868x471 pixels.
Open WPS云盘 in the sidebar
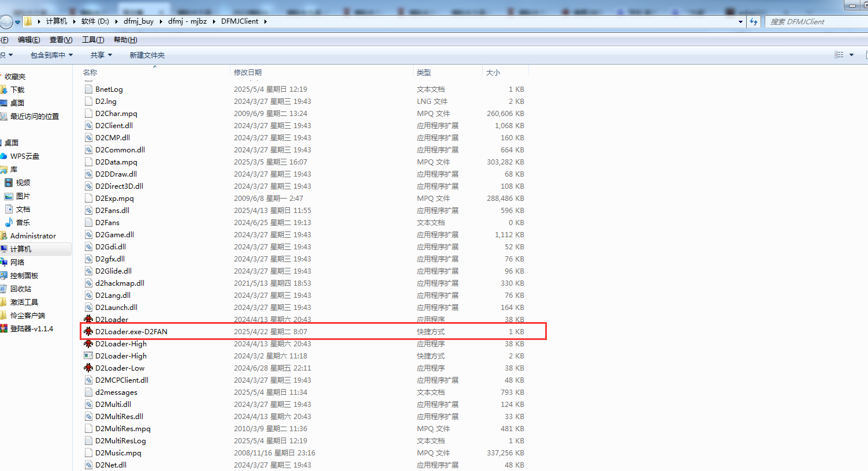pyautogui.click(x=25, y=156)
